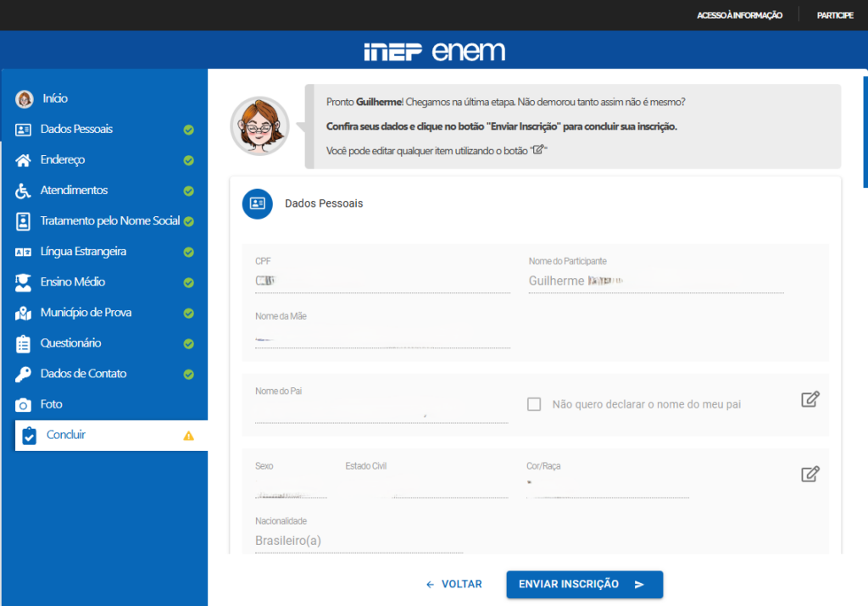Click the blue Dados Pessoais section header icon

(258, 203)
